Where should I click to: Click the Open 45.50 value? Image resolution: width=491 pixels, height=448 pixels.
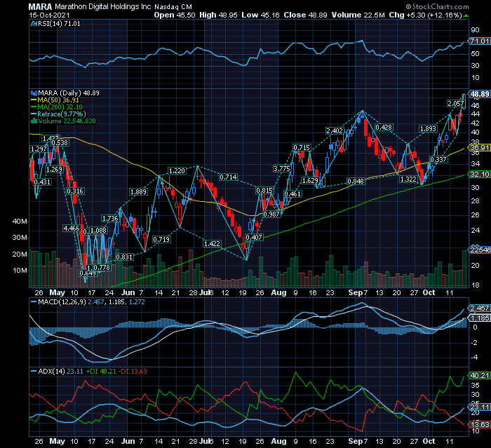tap(175, 15)
